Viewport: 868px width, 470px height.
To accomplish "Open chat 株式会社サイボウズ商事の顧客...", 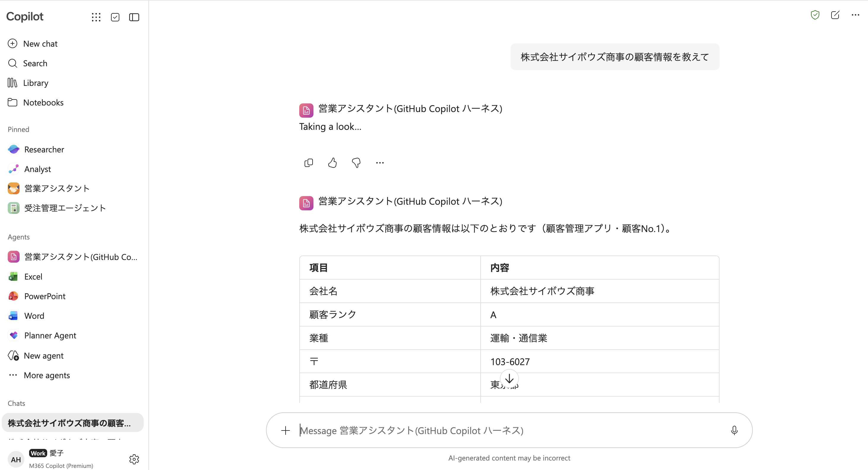I will (x=73, y=423).
